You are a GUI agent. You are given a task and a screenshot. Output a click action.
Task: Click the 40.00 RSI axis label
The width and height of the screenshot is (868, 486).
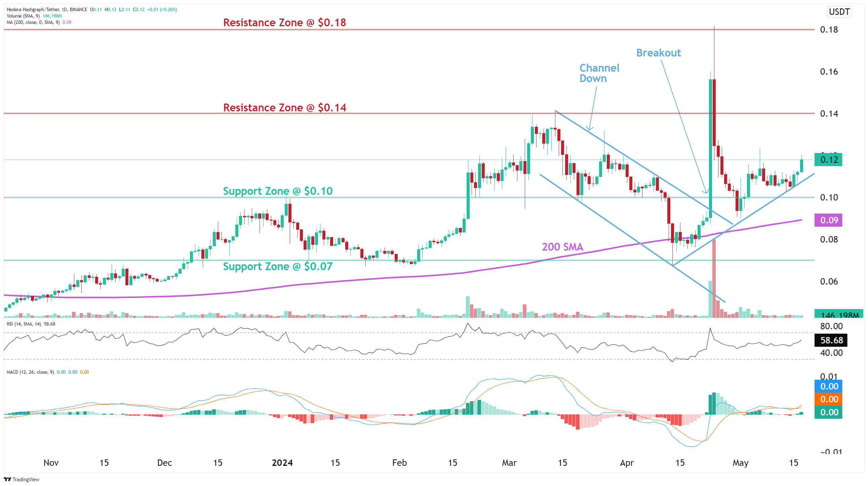(831, 353)
